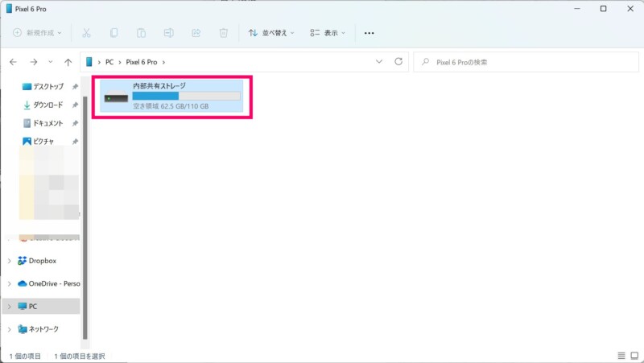Screen dimensions: 644x363
Task: Click the Pixel 6 Proの検索 search box
Action: point(526,62)
